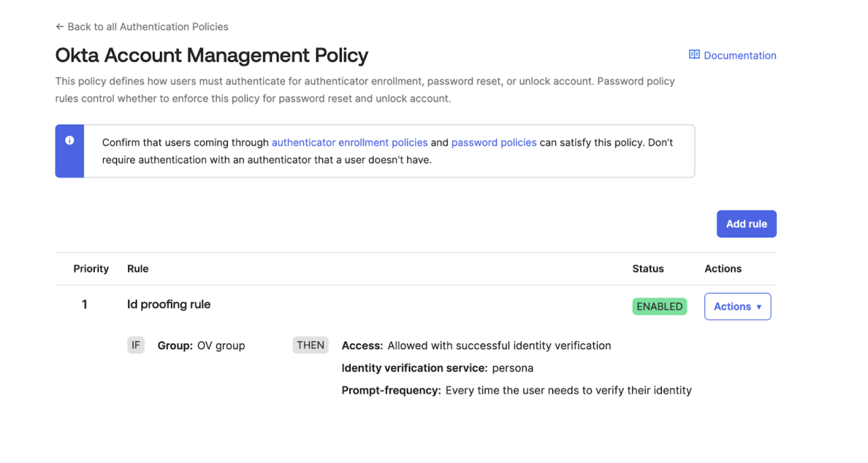
Task: Click the ENABLED status badge
Action: pyautogui.click(x=659, y=306)
